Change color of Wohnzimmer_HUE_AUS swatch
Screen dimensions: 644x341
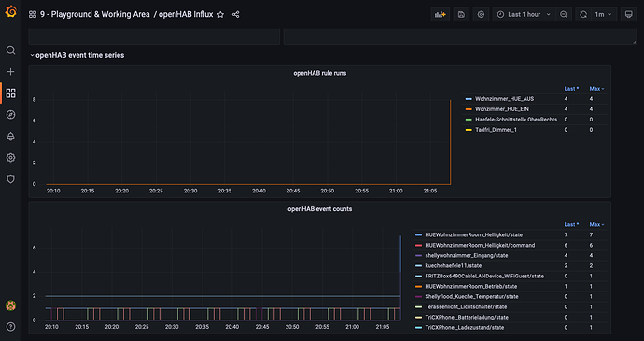click(469, 99)
